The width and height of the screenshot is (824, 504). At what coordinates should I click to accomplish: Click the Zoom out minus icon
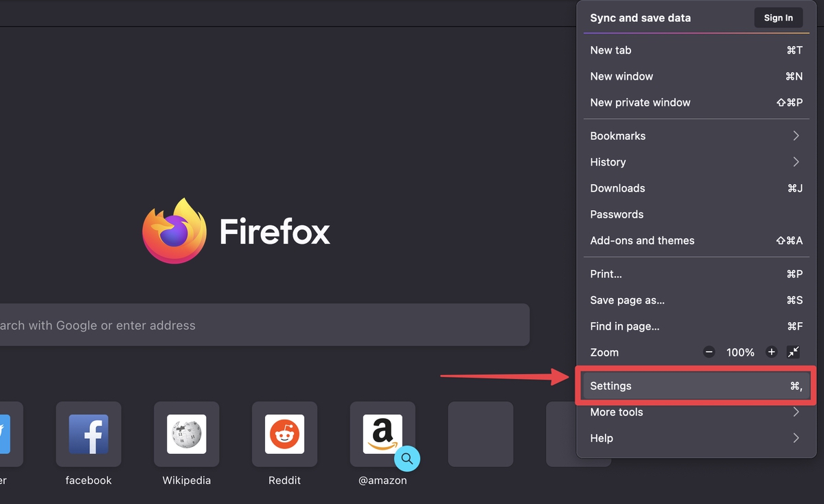point(709,352)
